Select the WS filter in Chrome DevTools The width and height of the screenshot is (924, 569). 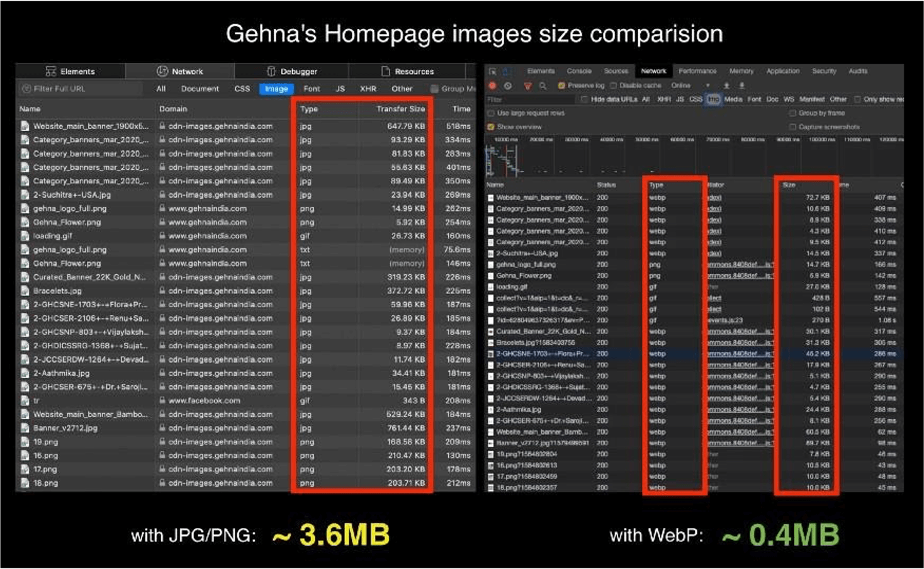pyautogui.click(x=789, y=99)
